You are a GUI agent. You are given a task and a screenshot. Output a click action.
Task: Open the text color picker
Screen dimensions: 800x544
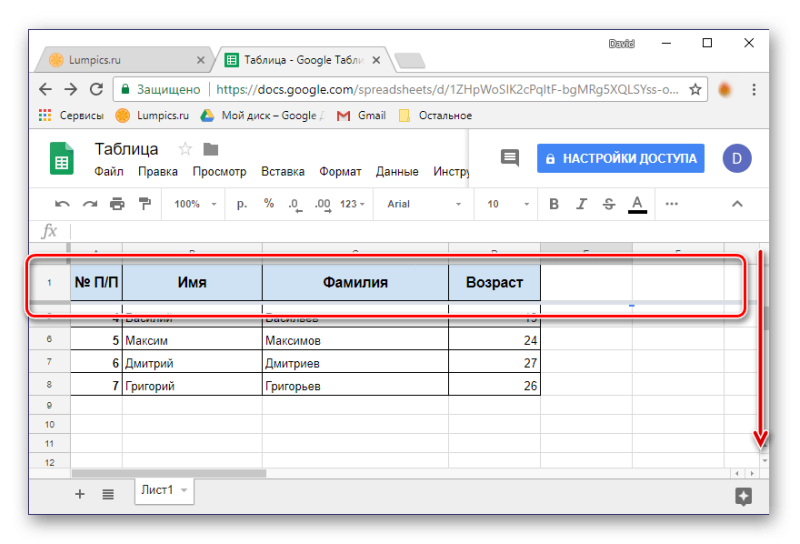(x=637, y=204)
